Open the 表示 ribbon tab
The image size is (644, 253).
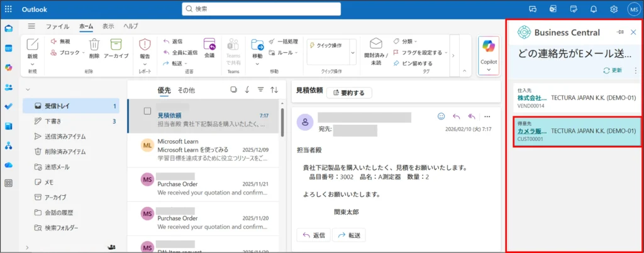[108, 26]
